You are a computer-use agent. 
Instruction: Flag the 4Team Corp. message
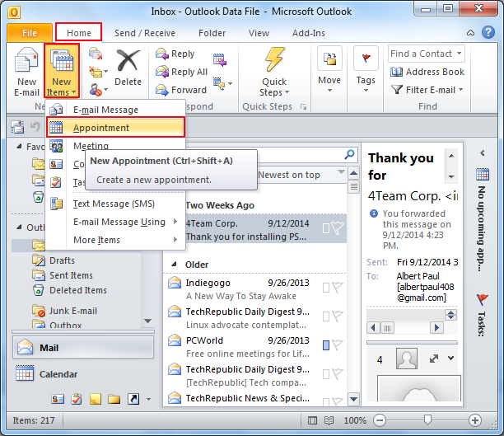(x=338, y=228)
